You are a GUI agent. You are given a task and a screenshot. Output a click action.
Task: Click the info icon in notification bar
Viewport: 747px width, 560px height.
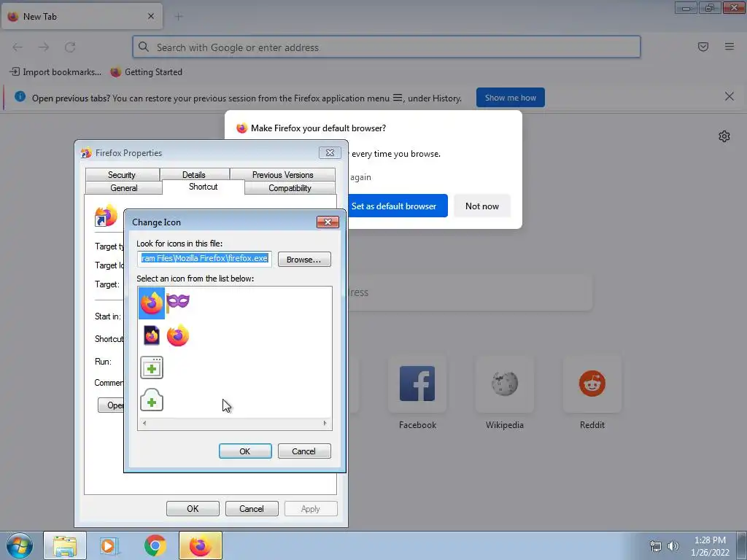(20, 97)
